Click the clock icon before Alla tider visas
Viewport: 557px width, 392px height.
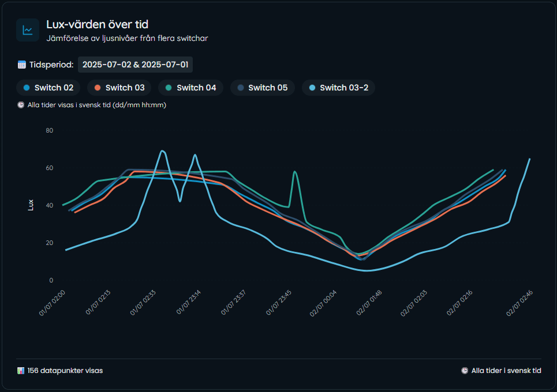[x=21, y=105]
